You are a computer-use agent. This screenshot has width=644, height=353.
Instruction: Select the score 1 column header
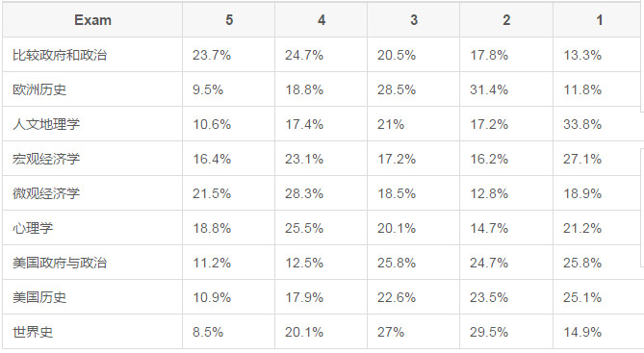(599, 19)
